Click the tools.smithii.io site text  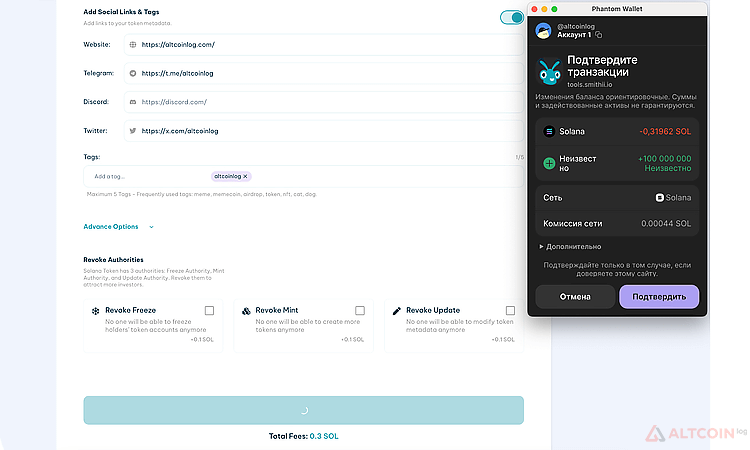(x=590, y=85)
